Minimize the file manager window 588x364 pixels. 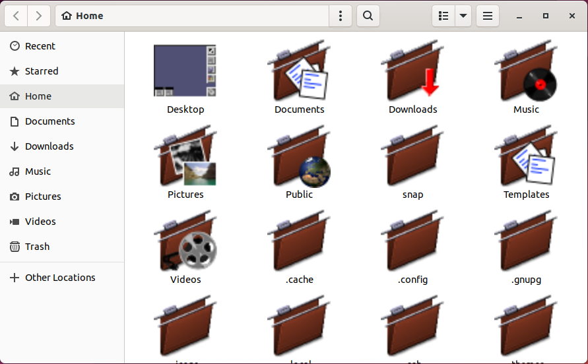click(x=519, y=16)
